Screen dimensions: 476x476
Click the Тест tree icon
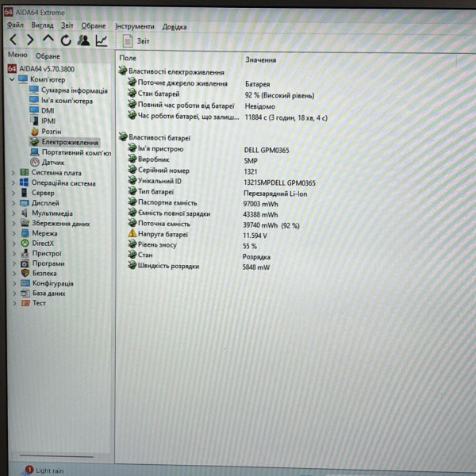tap(25, 303)
